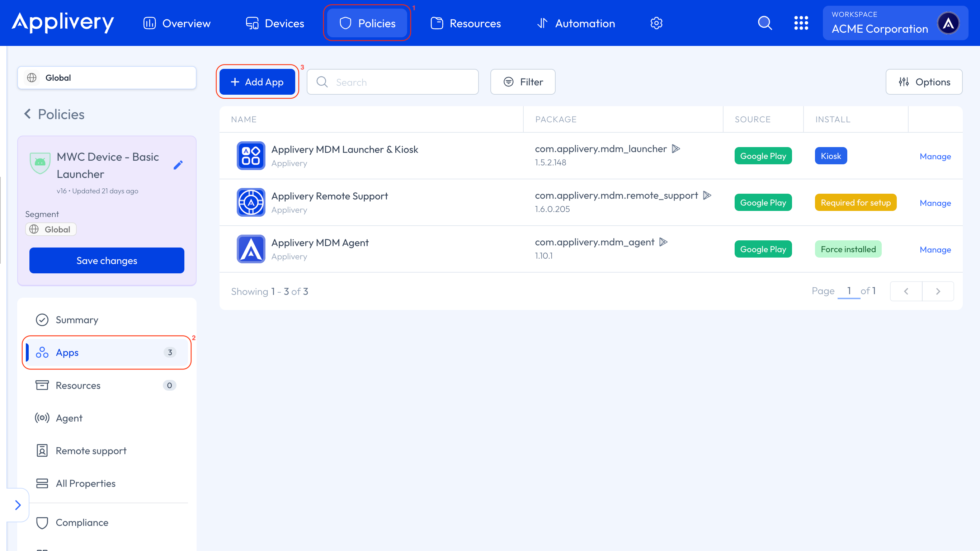This screenshot has height=551, width=980.
Task: Click the Save changes button
Action: click(107, 261)
